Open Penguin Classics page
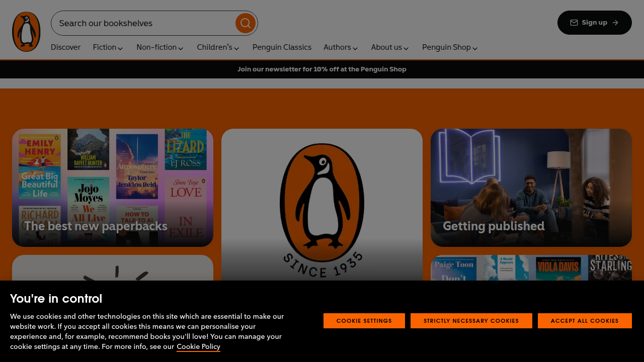 pos(282,47)
